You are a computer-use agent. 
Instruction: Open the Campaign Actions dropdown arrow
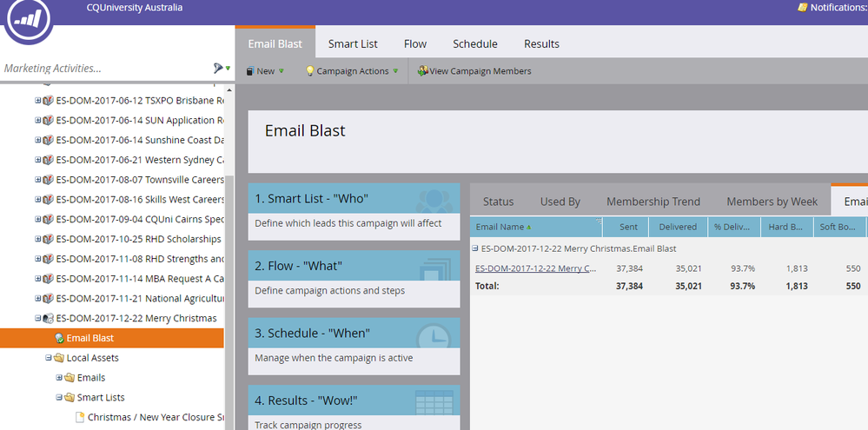click(395, 71)
